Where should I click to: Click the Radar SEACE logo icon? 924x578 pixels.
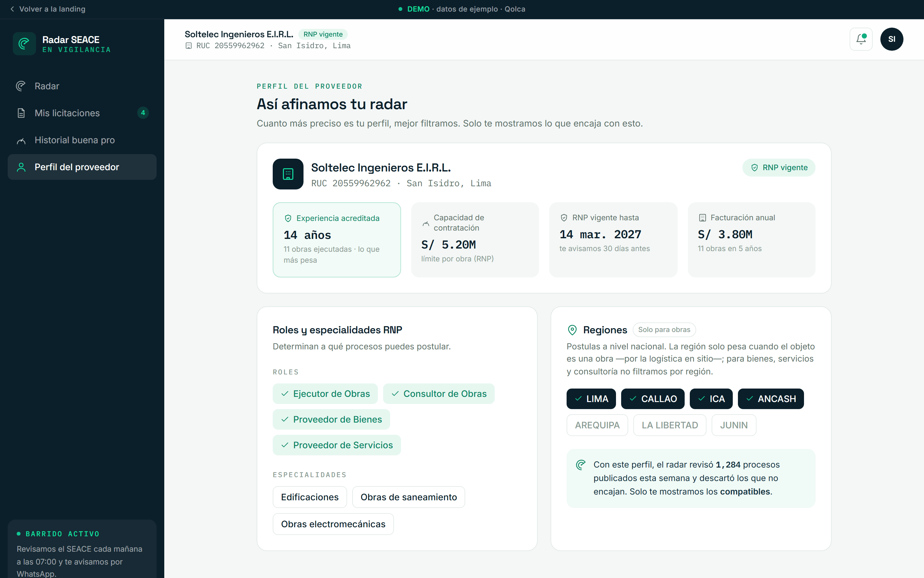click(24, 44)
